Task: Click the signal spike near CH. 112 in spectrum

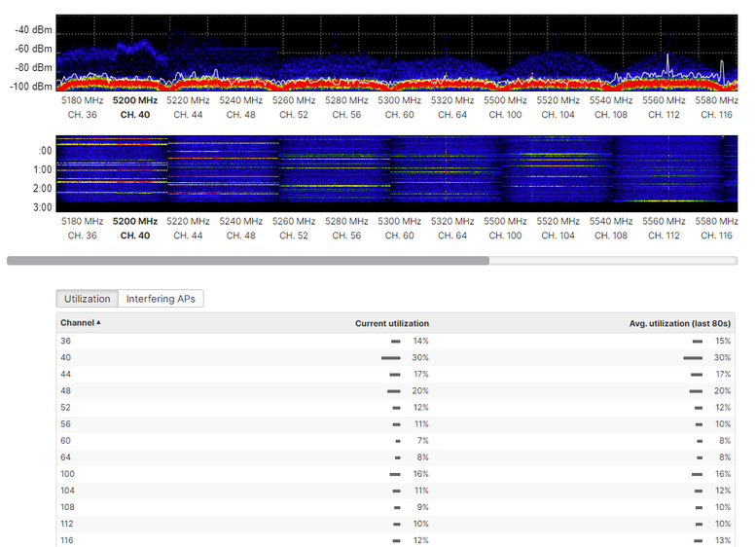Action: click(x=668, y=64)
